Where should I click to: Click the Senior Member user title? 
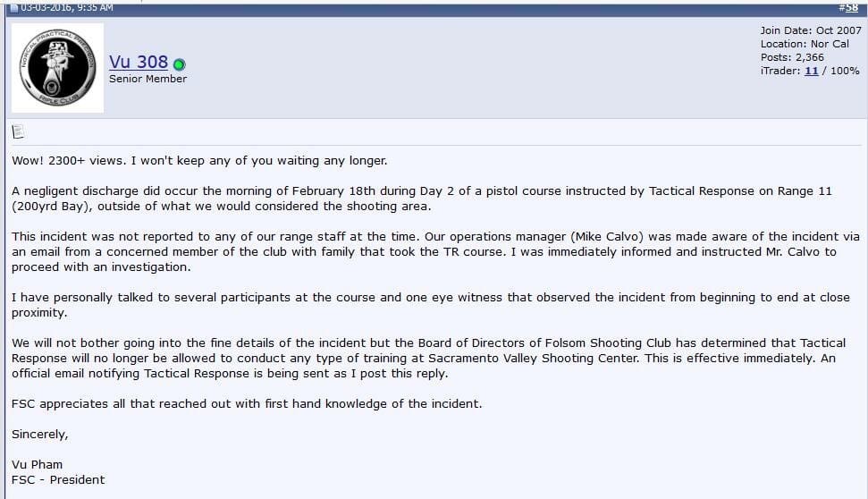pos(147,79)
